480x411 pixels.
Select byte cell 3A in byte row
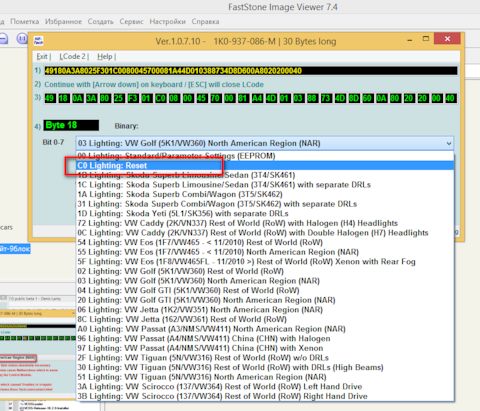(91, 98)
